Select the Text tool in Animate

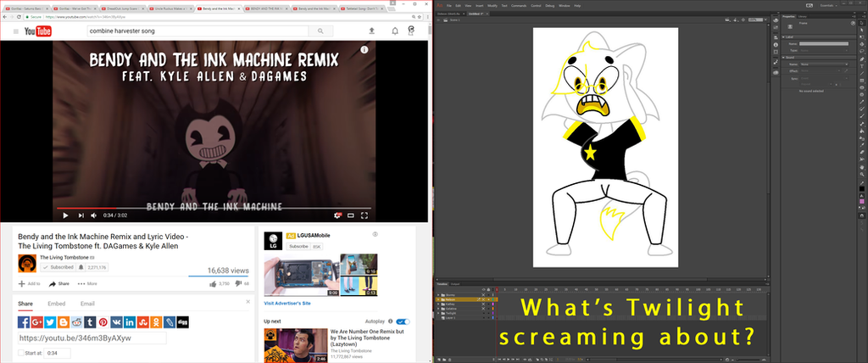click(x=861, y=66)
